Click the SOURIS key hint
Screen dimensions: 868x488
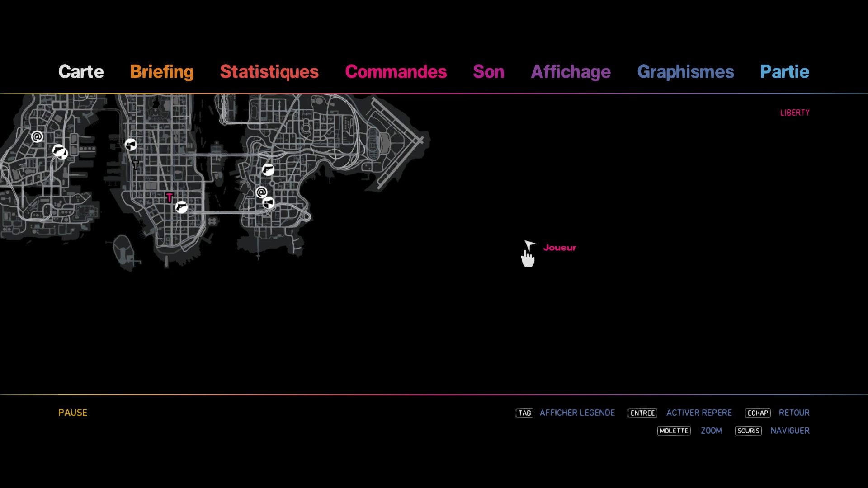click(748, 431)
